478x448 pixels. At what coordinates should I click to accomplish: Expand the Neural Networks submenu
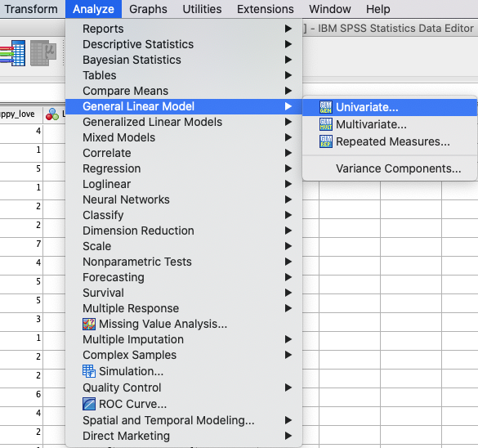[x=184, y=199]
